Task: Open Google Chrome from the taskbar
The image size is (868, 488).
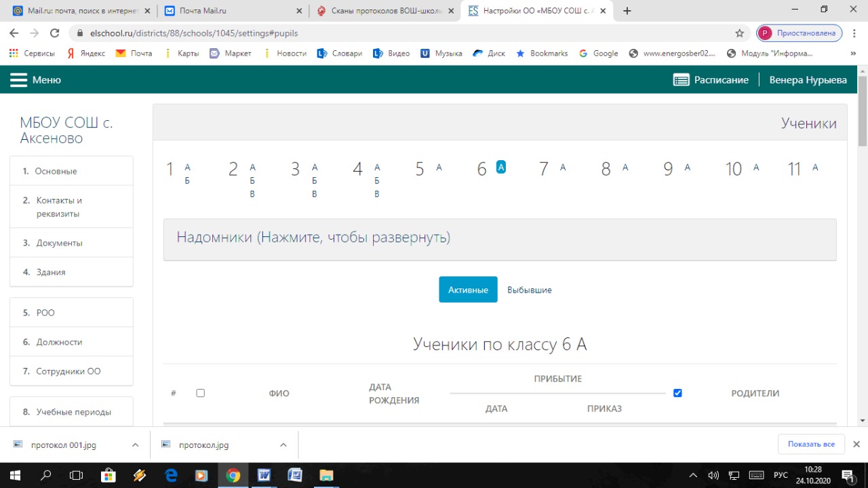Action: (233, 475)
